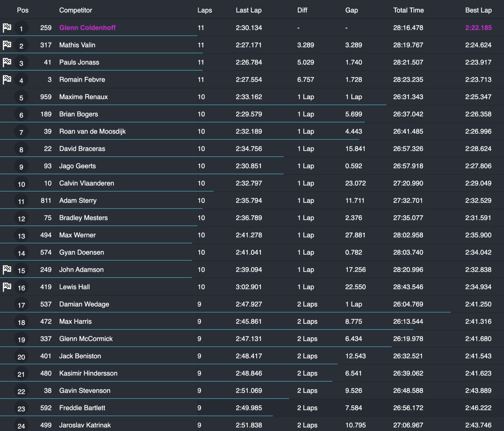Screen dimensions: 504x431
Task: Click the best lap time 2:22.185
Action: pos(478,28)
